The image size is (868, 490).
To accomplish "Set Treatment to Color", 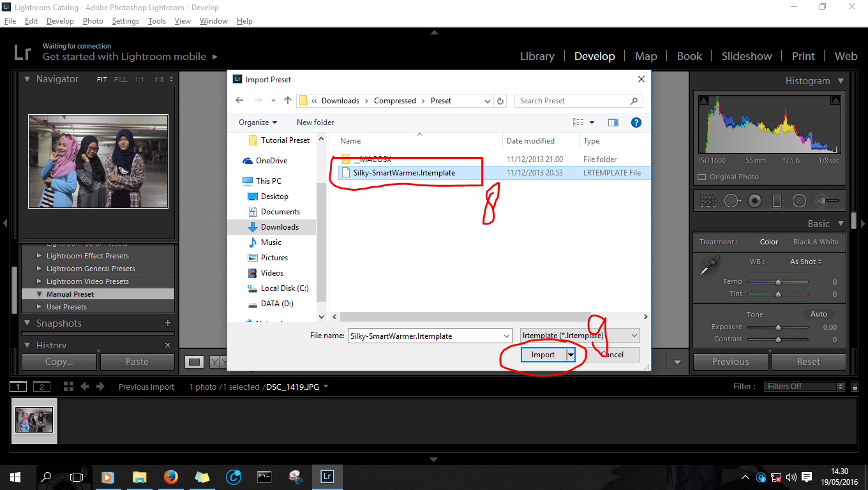I will 769,242.
